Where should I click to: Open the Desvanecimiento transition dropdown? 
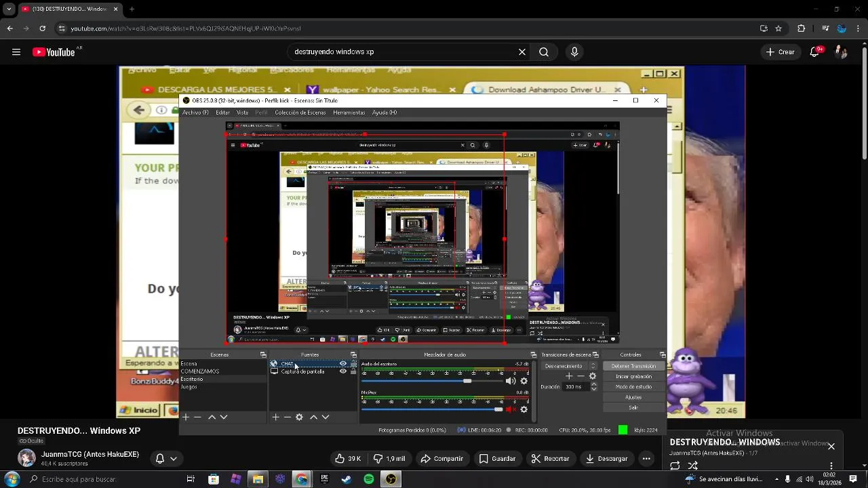pos(570,366)
